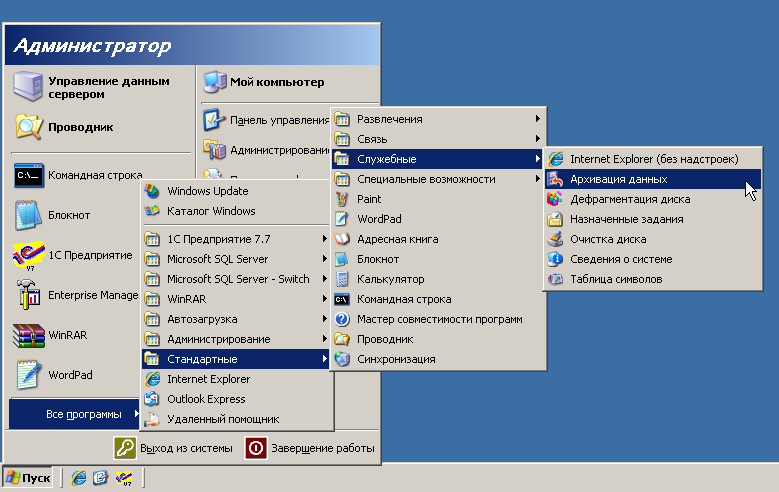The height and width of the screenshot is (492, 779).
Task: Click the Синхронизация icon
Action: [342, 359]
